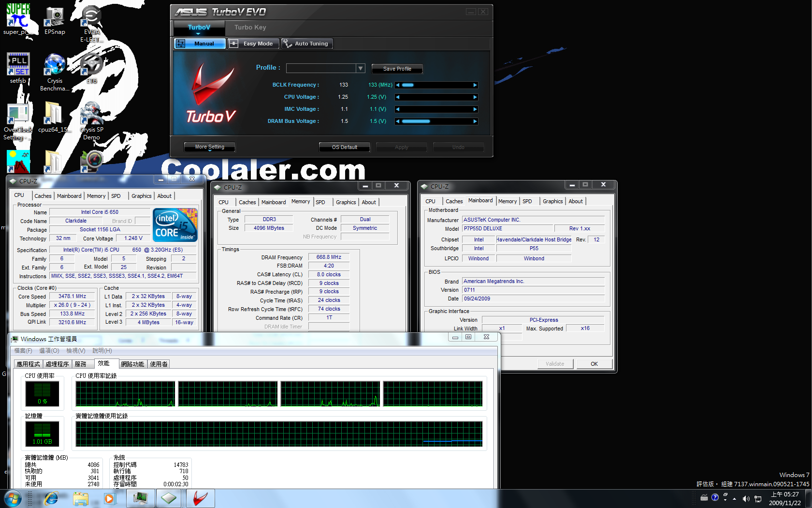Screen dimensions: 812x508
Task: Click OK in CPU-Z Mainboard window
Action: click(x=594, y=364)
